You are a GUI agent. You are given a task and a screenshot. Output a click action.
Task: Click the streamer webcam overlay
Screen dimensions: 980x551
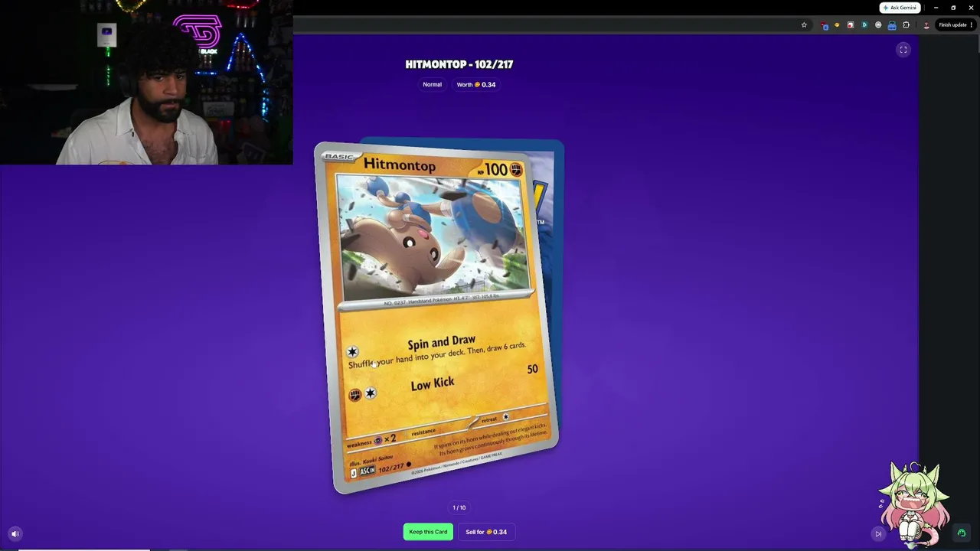coord(146,82)
